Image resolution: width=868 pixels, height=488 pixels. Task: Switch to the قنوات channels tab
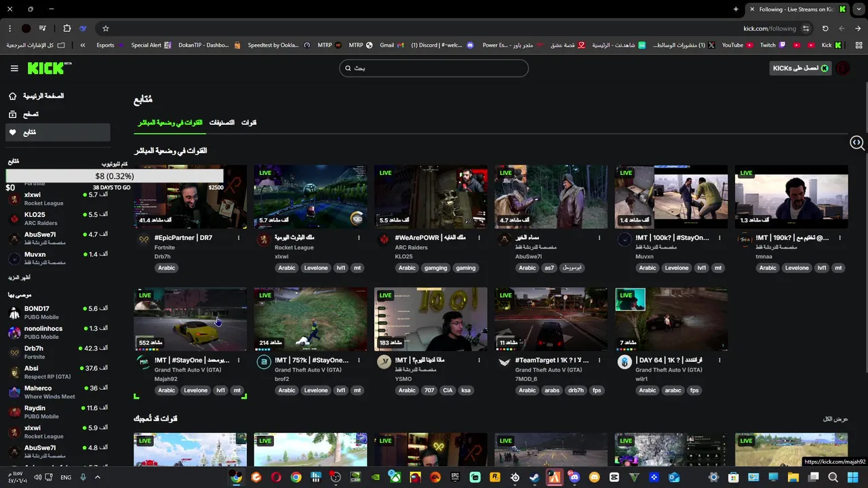tap(249, 123)
